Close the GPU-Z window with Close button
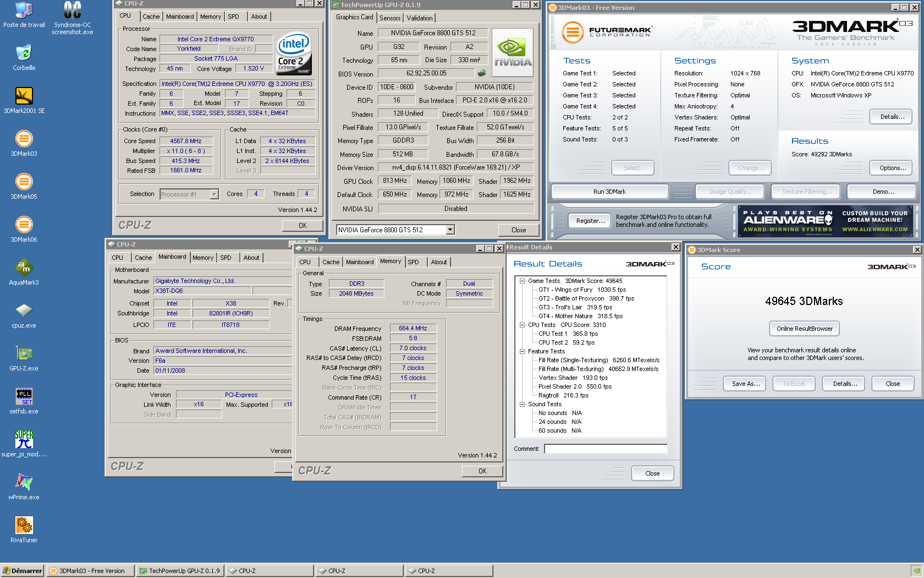This screenshot has width=924, height=578. point(518,230)
